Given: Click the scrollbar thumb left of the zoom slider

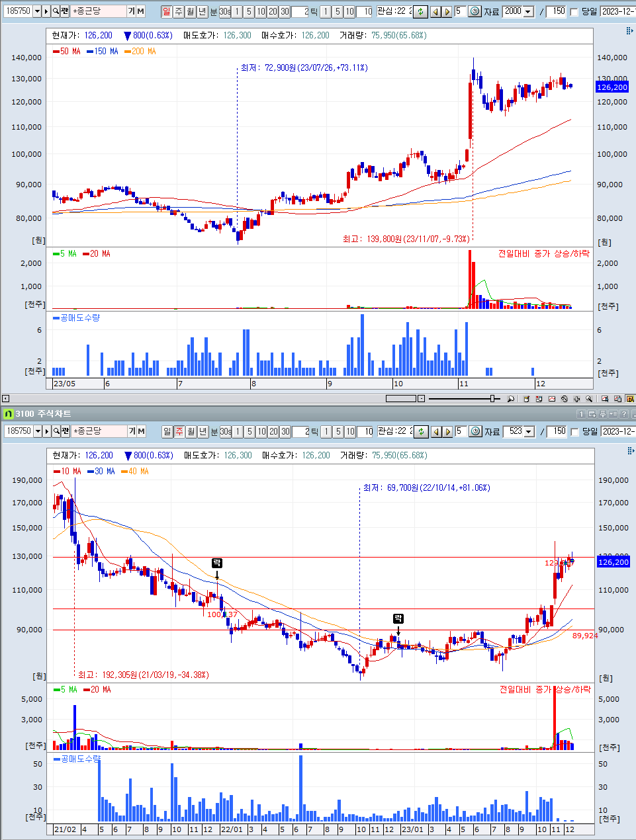Looking at the screenshot, I should click(400, 398).
